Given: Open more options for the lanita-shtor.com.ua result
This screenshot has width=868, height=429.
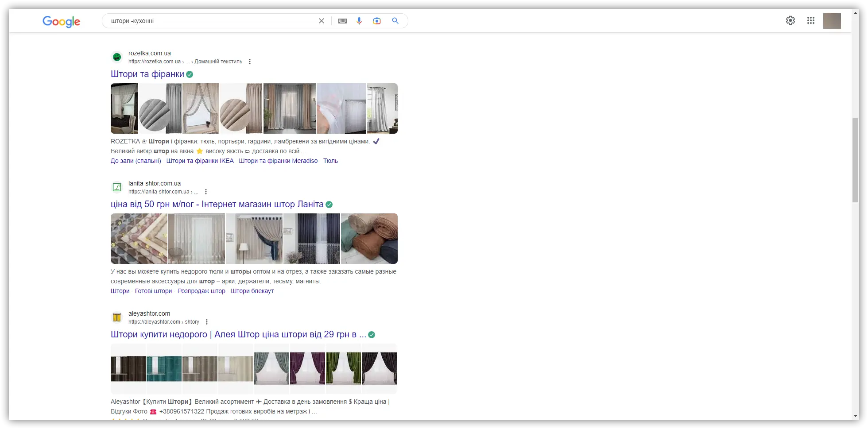Looking at the screenshot, I should pyautogui.click(x=206, y=192).
